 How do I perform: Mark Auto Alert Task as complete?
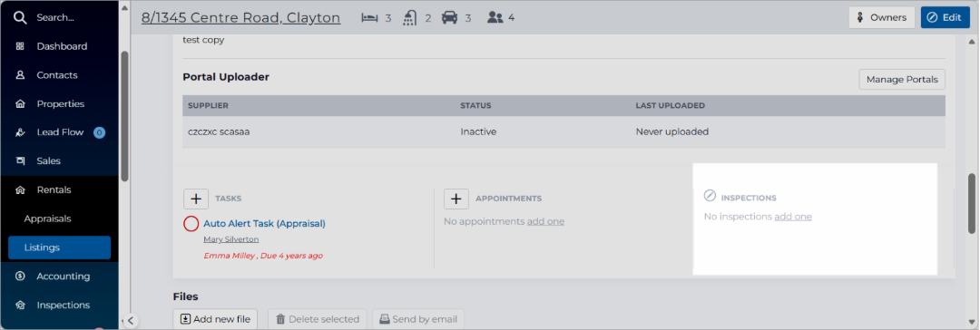pos(191,224)
